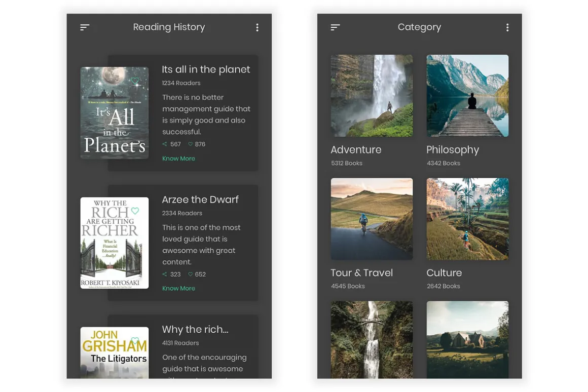Open three-dot options on Category screen

pyautogui.click(x=507, y=27)
